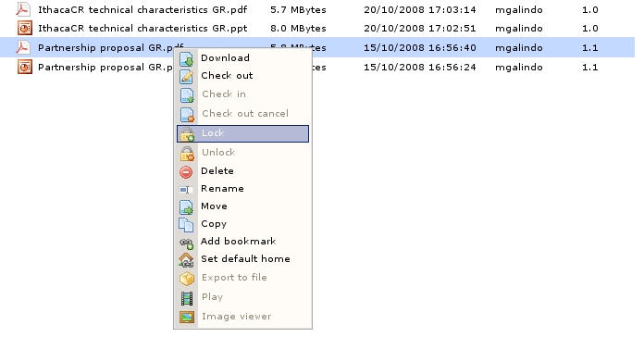Click the Export to file box icon
The image size is (644, 337).
187,279
